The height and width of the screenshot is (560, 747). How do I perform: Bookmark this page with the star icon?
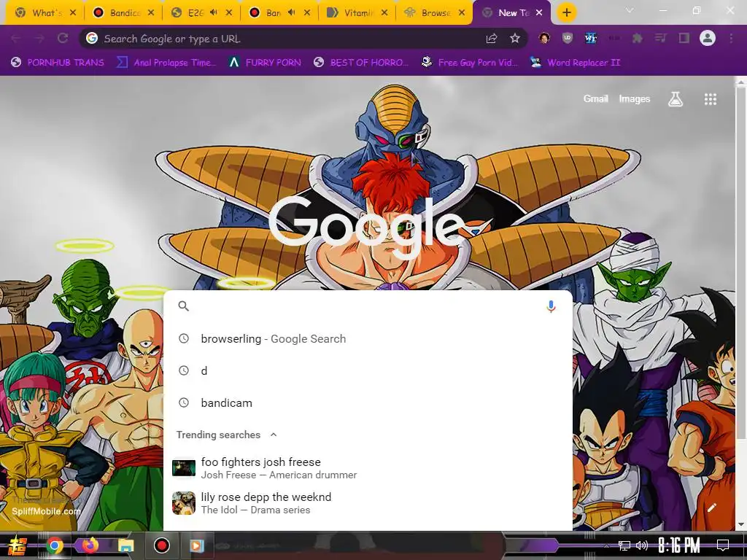click(x=514, y=39)
